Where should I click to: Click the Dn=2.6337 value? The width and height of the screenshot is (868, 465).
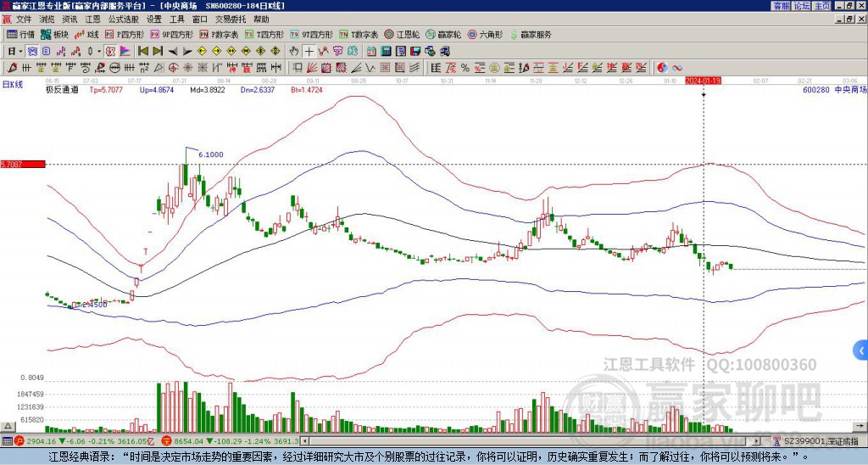coord(258,89)
